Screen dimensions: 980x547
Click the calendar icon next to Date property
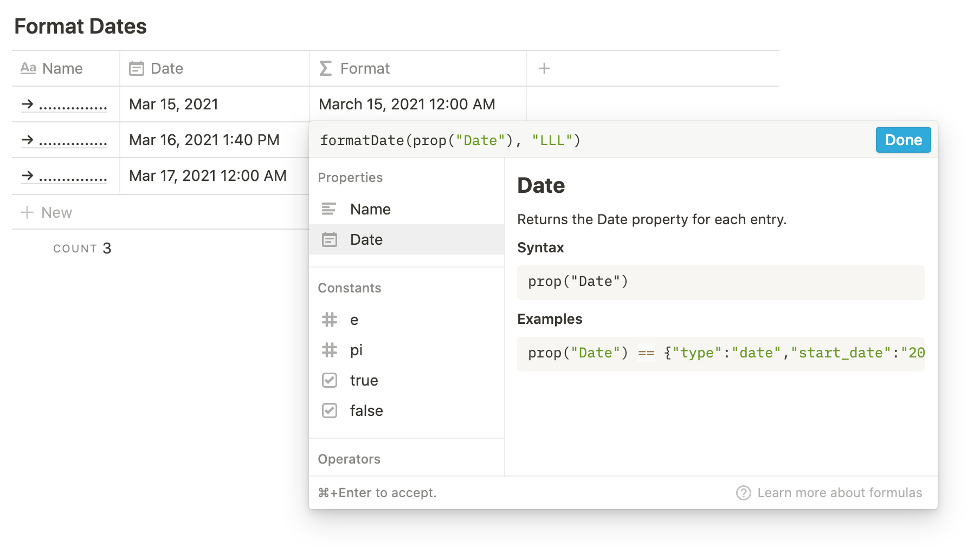(x=330, y=239)
